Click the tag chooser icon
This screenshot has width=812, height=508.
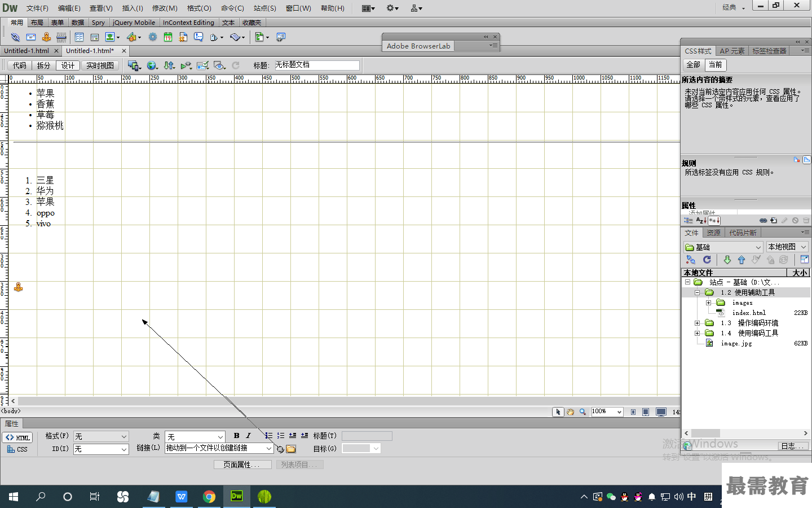pos(280,37)
